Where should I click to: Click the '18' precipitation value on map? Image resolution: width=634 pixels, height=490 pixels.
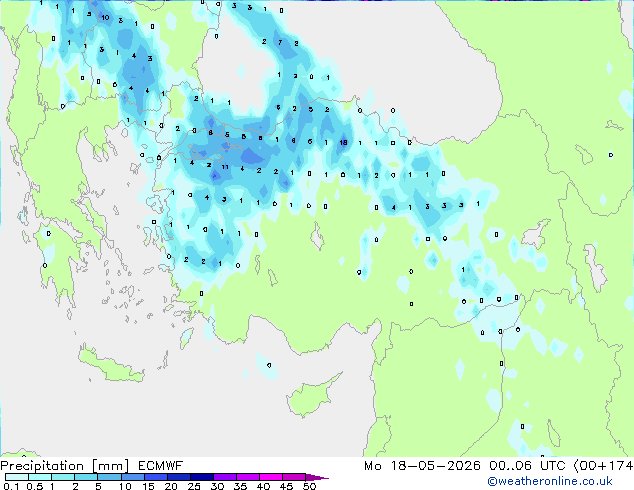pyautogui.click(x=343, y=142)
